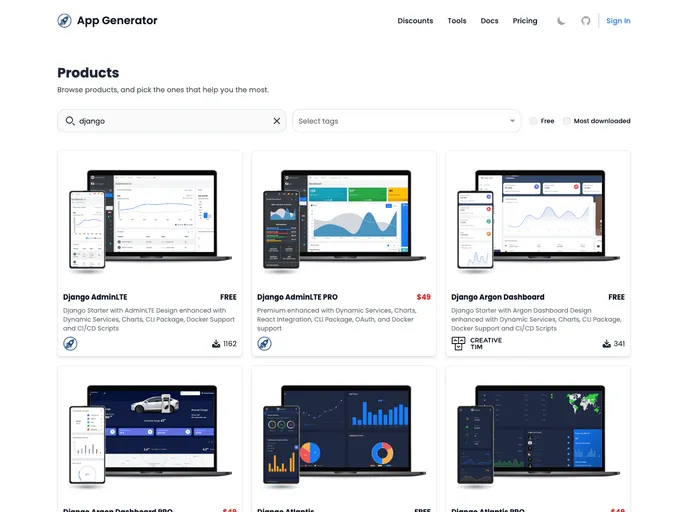Click the FREE label on Django AdminLTE
688x512 pixels.
click(x=228, y=297)
